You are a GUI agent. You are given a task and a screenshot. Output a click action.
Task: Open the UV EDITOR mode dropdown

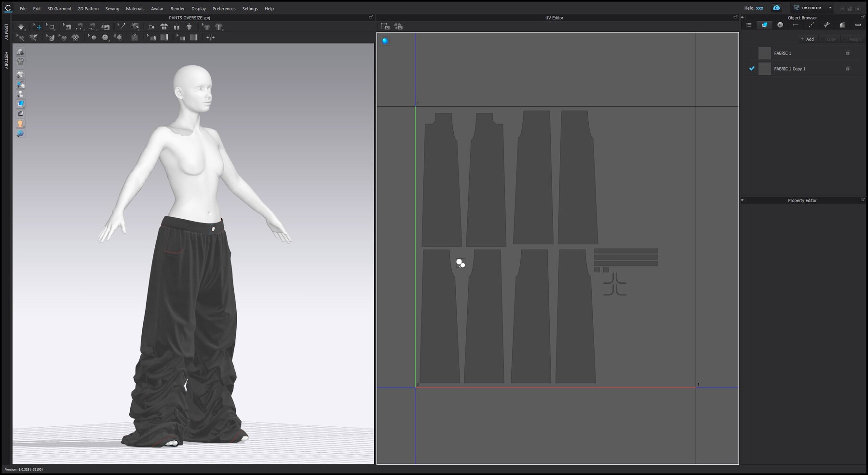click(830, 8)
